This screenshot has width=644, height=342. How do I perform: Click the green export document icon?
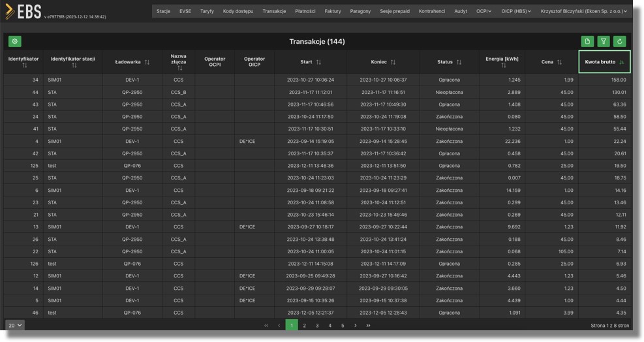pos(587,42)
